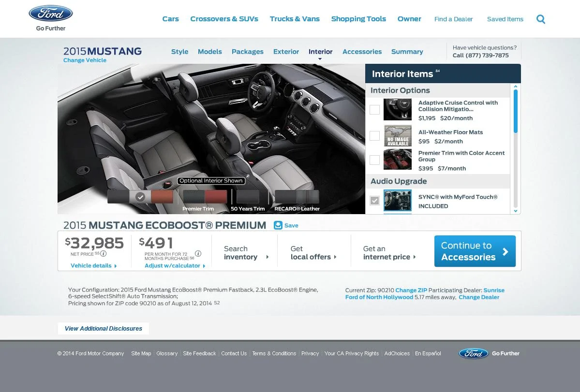This screenshot has height=392, width=580.
Task: Click the Save disk icon
Action: tap(278, 225)
